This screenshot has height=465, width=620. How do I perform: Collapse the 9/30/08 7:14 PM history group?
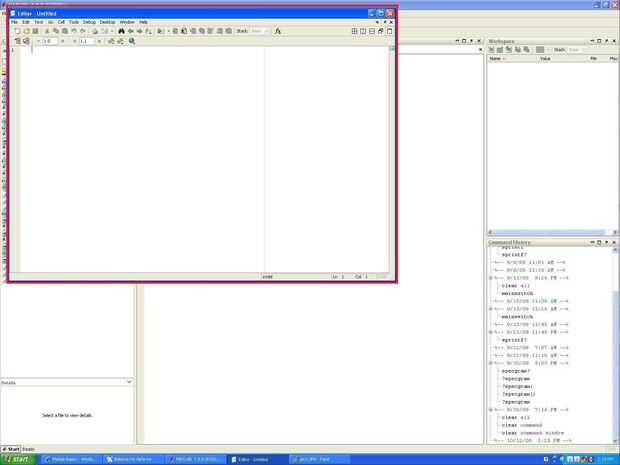[x=491, y=410]
